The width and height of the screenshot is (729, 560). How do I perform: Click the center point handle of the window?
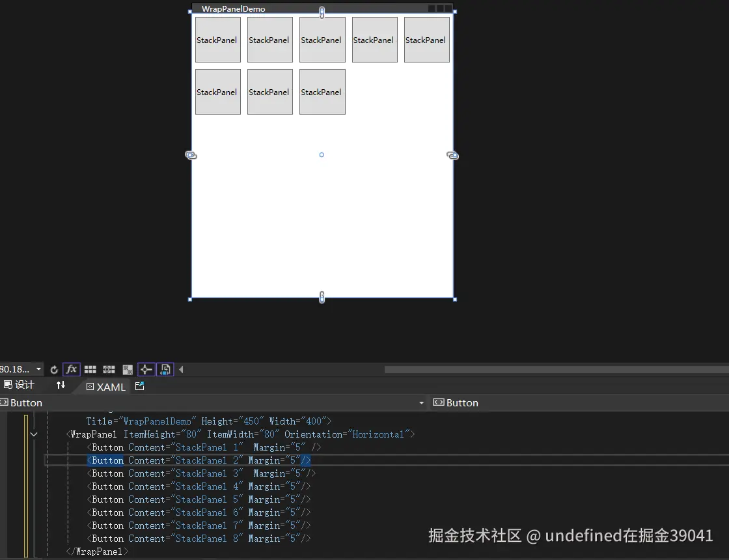pos(322,155)
